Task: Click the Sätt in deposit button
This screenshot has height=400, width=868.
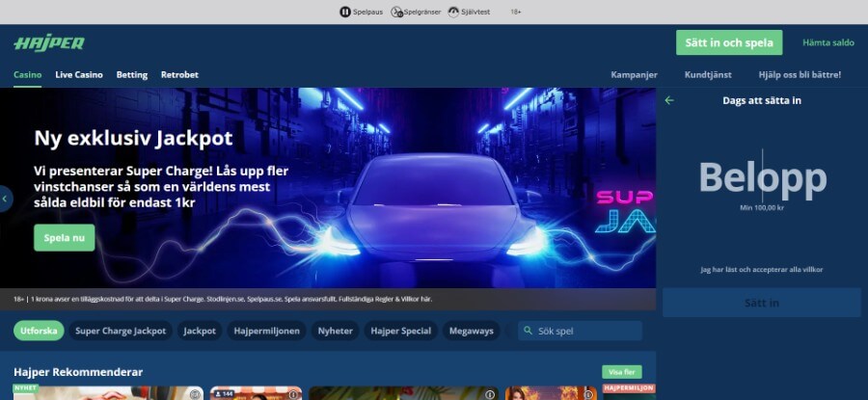Action: click(x=762, y=303)
